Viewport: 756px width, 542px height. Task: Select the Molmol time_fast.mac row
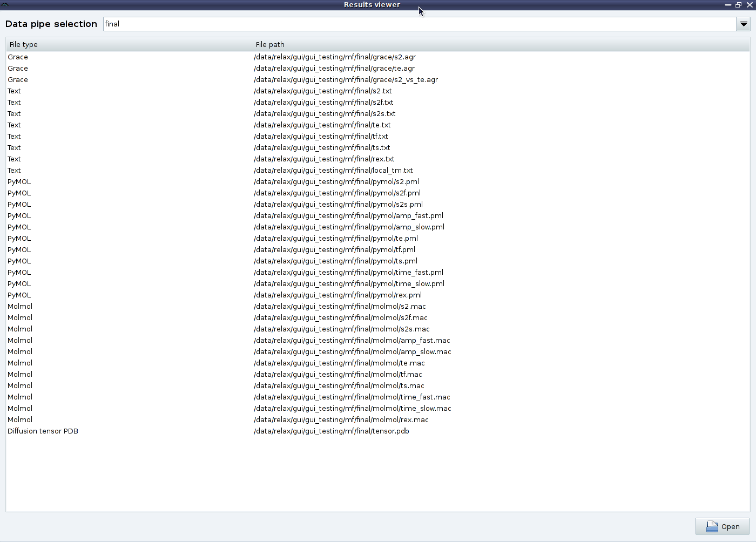tap(352, 397)
